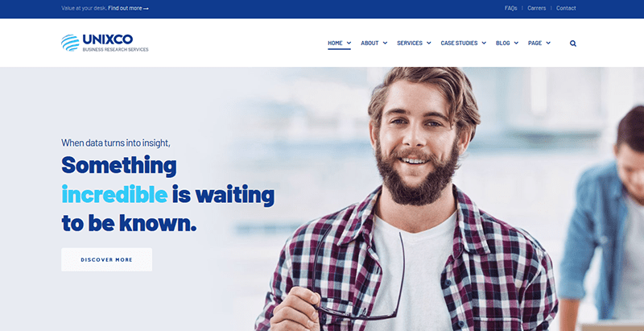Open the FAQs link
Screen dimensions: 644x331
[511, 8]
